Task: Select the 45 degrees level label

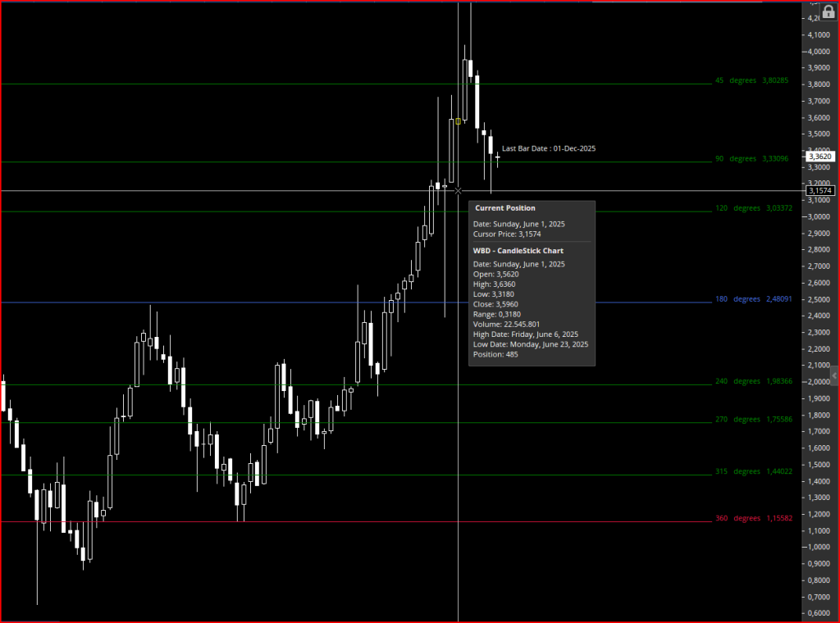Action: pos(751,80)
